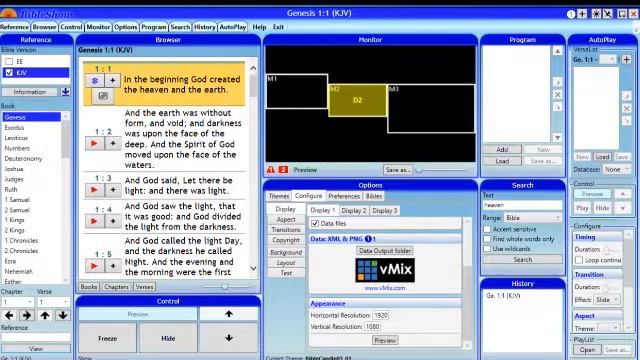Viewport: 640px width, 360px height.
Task: Switch to the Display 2 tab
Action: 353,211
